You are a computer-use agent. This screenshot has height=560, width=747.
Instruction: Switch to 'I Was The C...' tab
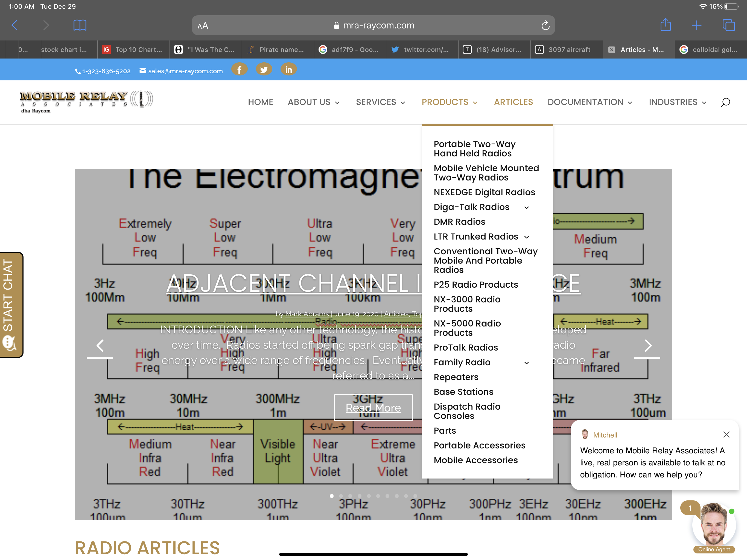coord(206,50)
